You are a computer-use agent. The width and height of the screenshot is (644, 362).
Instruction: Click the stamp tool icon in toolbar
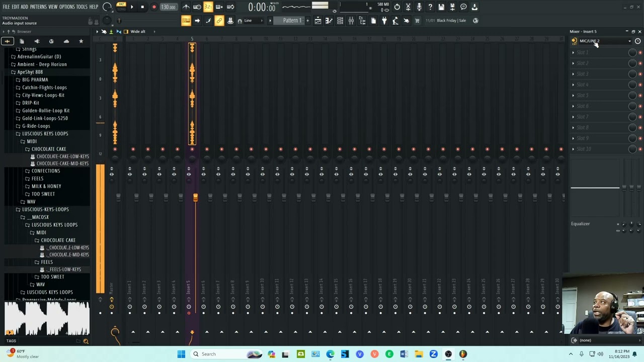[x=230, y=21]
